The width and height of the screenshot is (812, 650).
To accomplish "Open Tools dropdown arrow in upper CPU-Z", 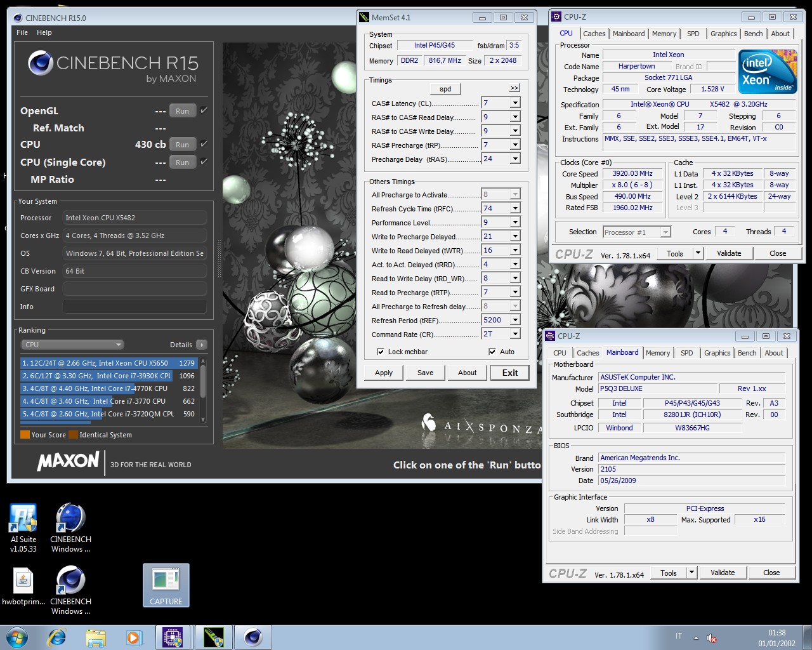I will [x=698, y=253].
